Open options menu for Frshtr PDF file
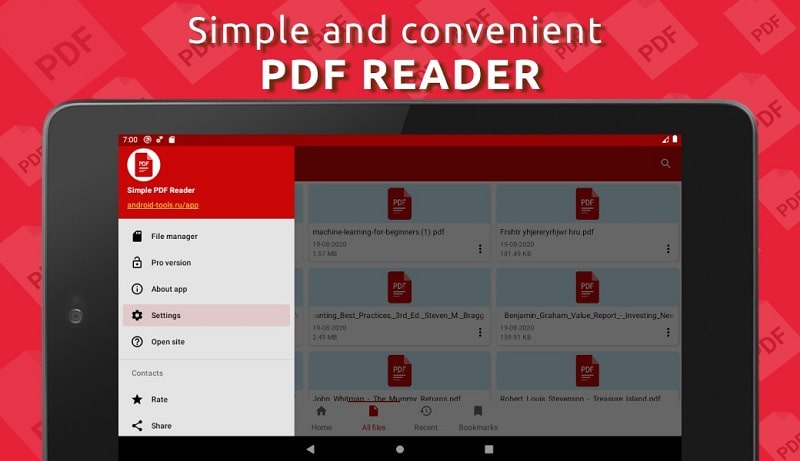Screen dimensions: 800x461 667,249
